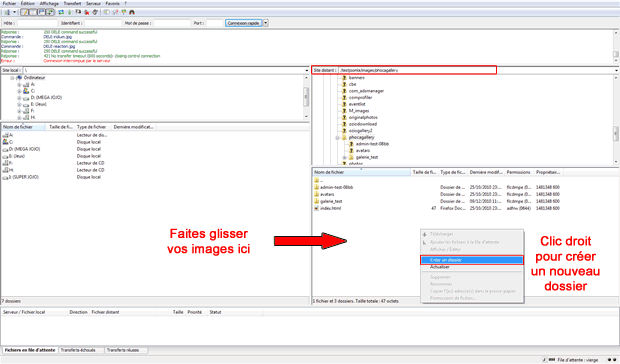620x364 pixels.
Task: Select the oziogallery2 folder in remote tree
Action: tap(360, 131)
